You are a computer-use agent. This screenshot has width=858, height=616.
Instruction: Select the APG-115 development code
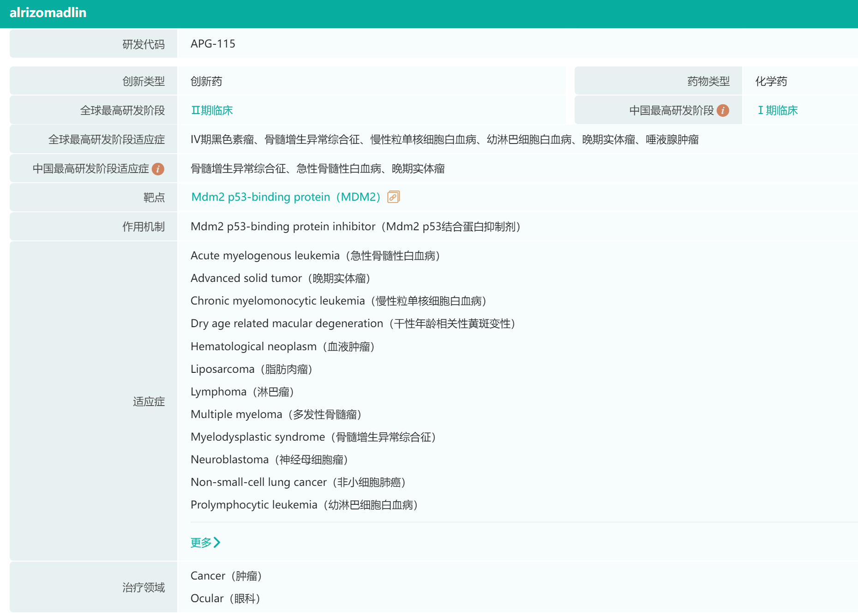click(x=213, y=44)
